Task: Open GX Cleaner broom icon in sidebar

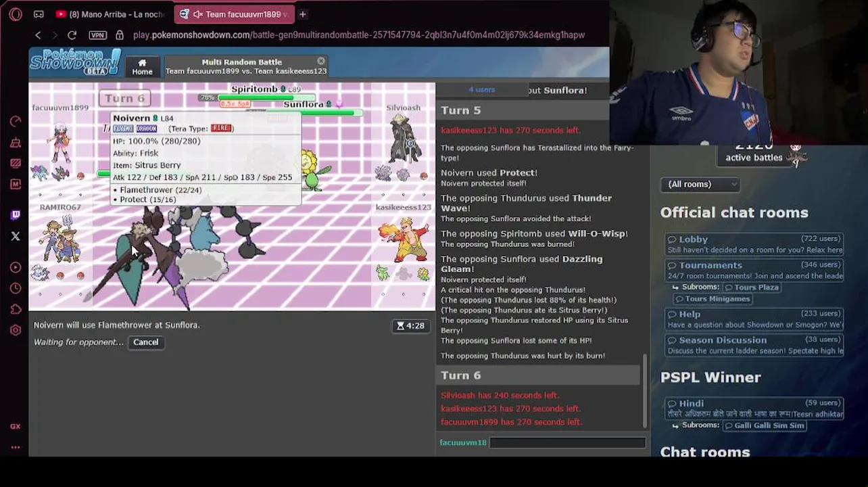Action: coord(16,143)
